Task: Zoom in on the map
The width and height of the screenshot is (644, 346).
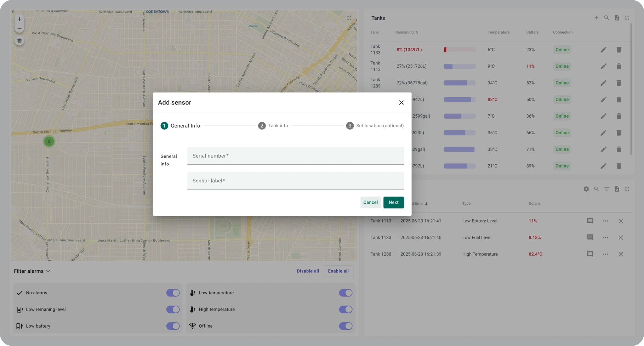Action: pos(19,19)
